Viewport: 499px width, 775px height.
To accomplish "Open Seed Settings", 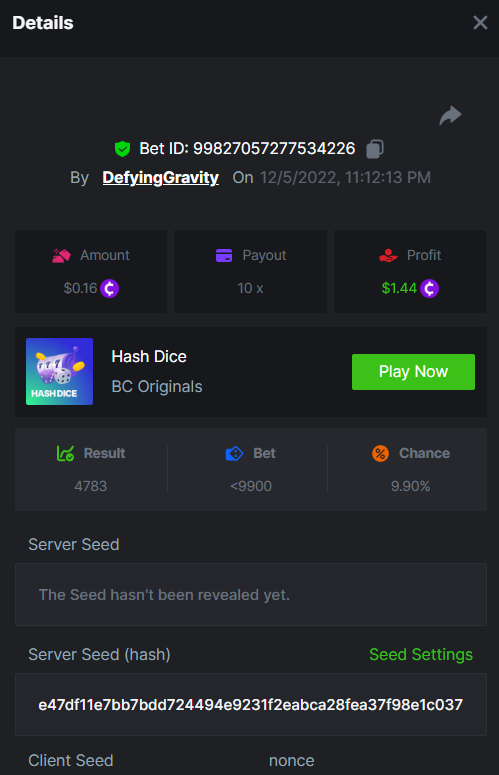I will click(x=421, y=654).
